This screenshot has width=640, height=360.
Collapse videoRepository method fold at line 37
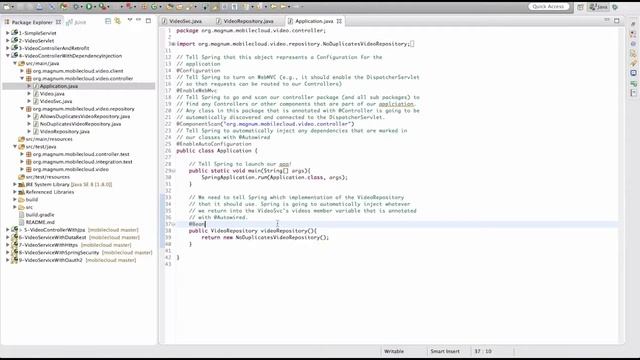click(173, 224)
